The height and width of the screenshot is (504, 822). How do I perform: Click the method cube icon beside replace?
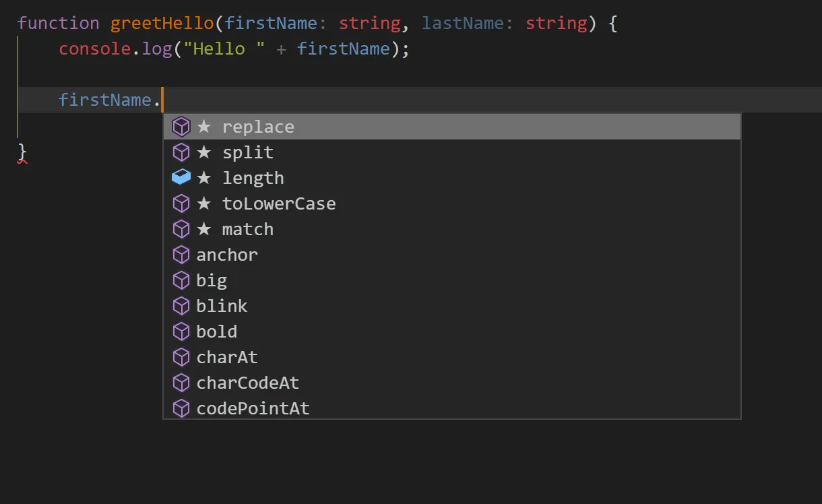tap(181, 127)
